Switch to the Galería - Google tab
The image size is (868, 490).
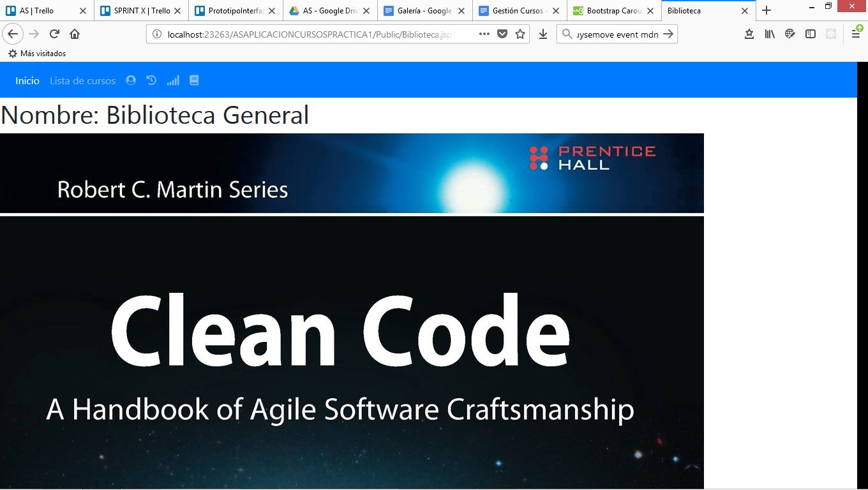pos(424,11)
